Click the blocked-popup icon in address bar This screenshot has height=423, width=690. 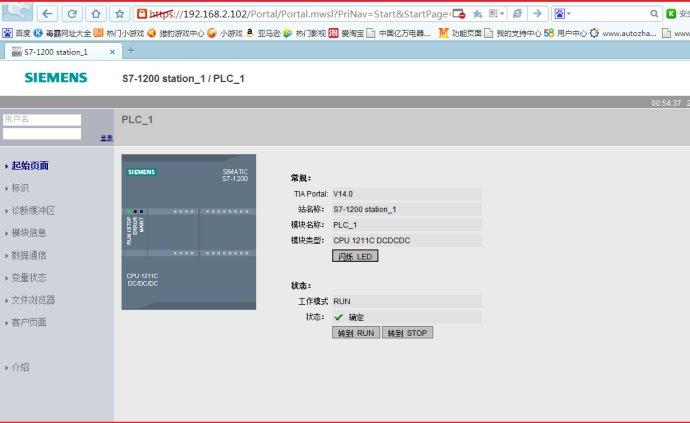coord(459,14)
